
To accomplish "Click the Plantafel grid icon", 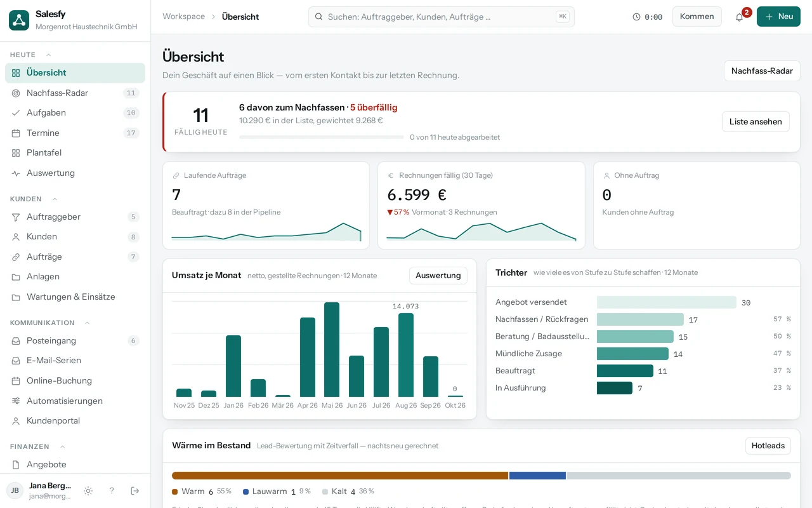I will point(16,153).
